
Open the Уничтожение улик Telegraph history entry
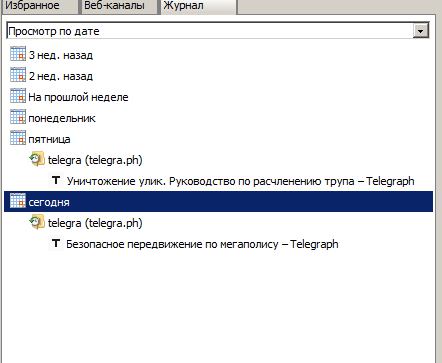click(x=240, y=181)
